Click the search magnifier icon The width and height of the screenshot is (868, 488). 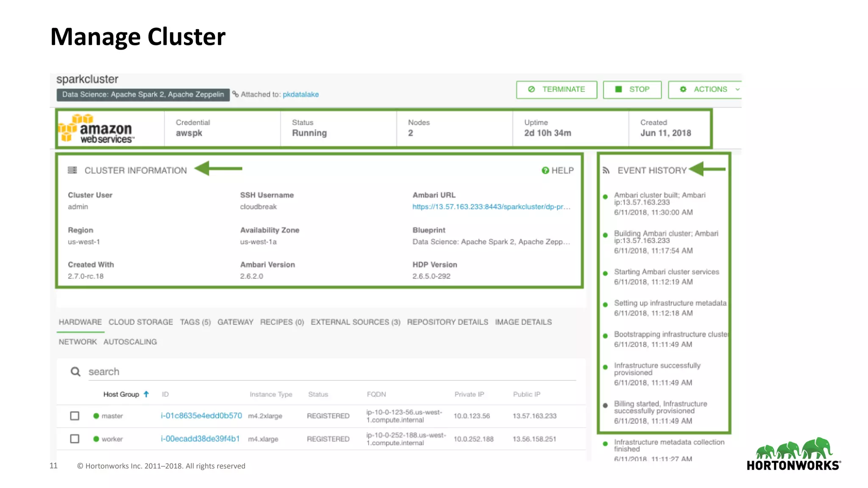point(75,372)
